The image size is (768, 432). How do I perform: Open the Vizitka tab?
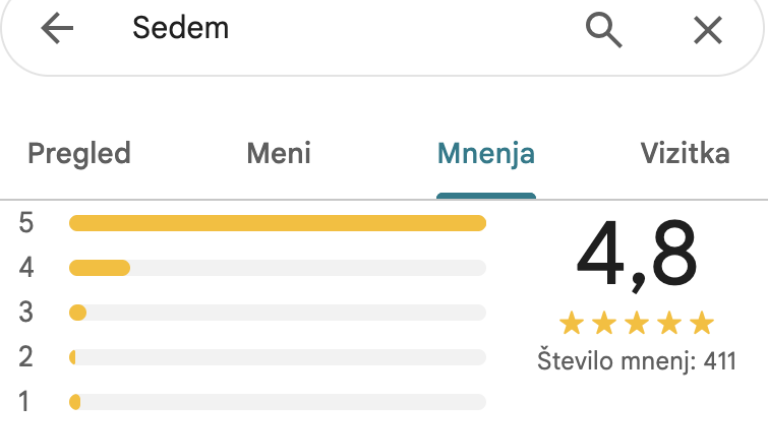click(685, 154)
